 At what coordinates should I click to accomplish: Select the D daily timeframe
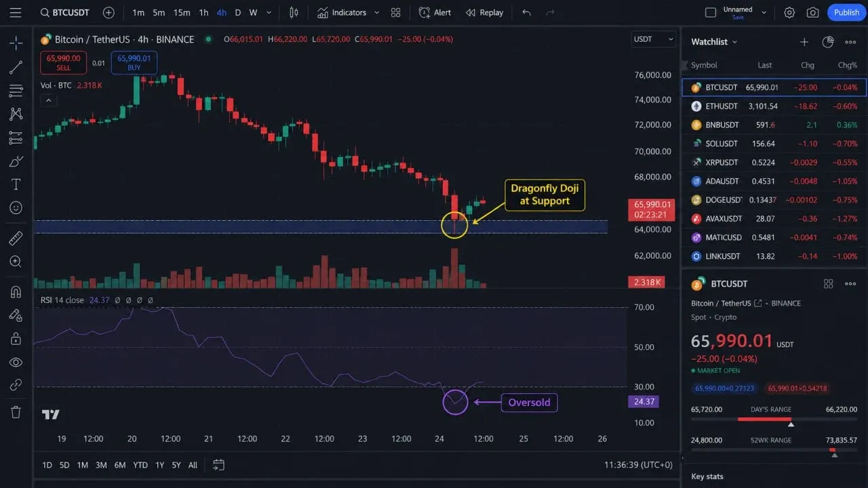click(237, 12)
